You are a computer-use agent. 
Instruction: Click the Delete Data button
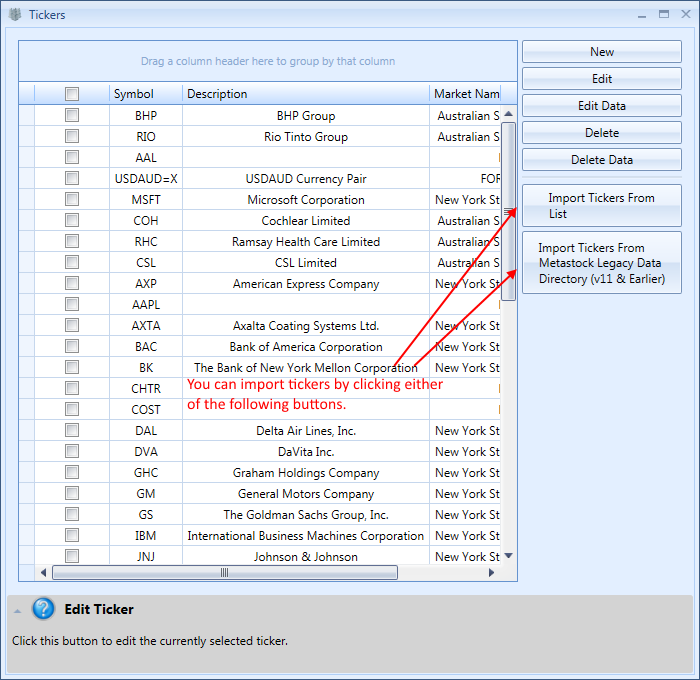tap(602, 160)
